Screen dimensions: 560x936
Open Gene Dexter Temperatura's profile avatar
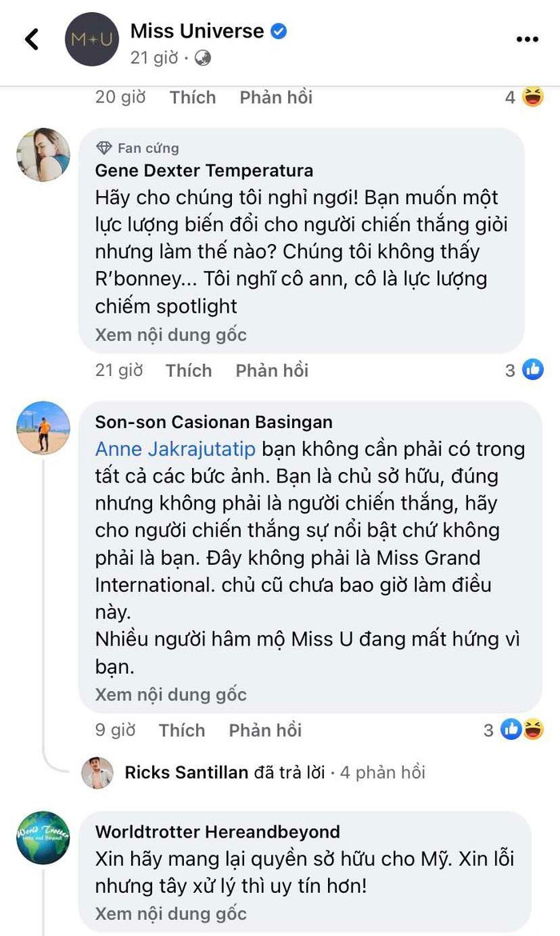[43, 154]
